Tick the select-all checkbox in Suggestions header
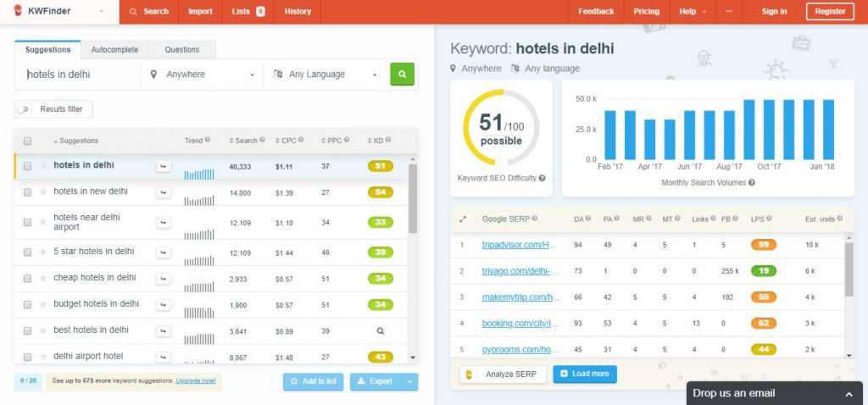This screenshot has height=405, width=868. [x=27, y=141]
